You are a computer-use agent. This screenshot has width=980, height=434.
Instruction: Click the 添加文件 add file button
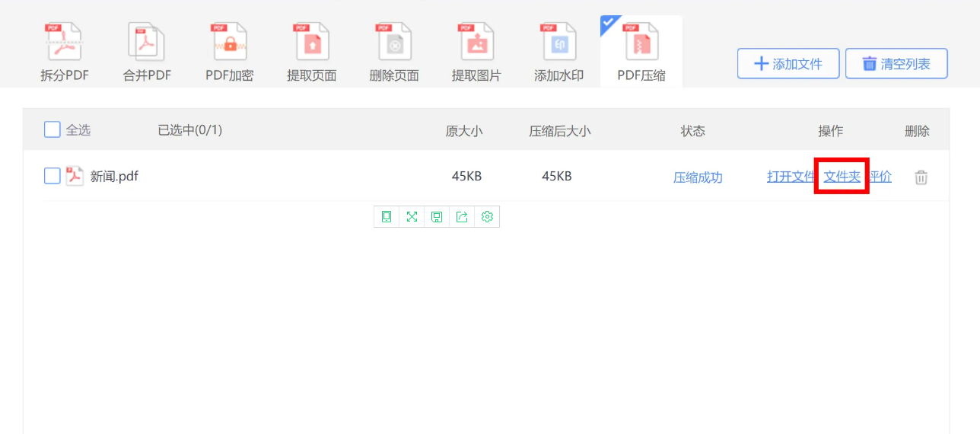[788, 64]
